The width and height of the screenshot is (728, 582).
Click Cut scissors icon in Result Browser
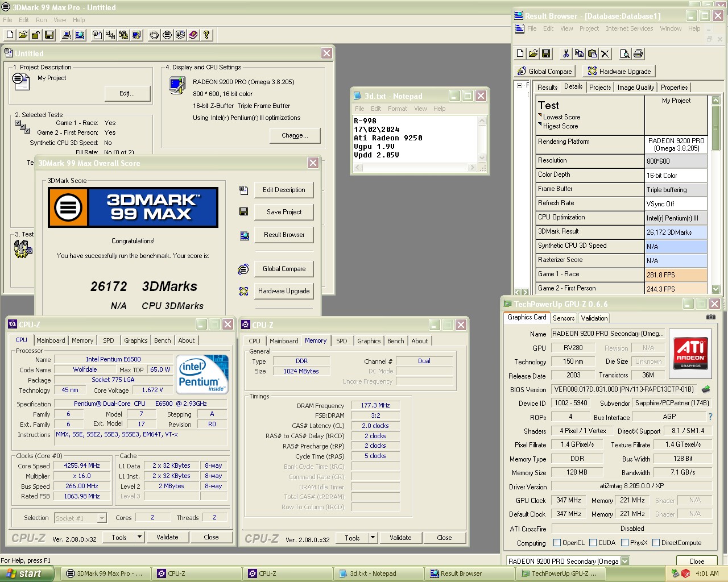[x=566, y=53]
